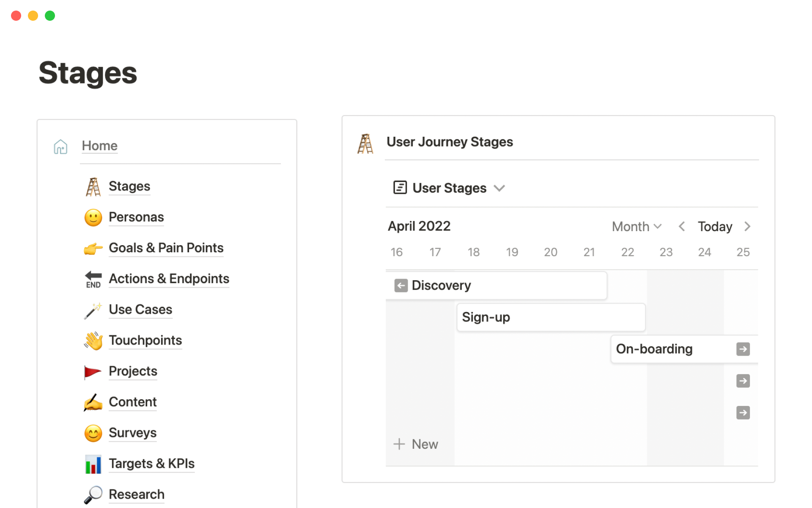The width and height of the screenshot is (812, 508).
Task: Click the ladder icon beside User Journey Stages
Action: [x=365, y=143]
